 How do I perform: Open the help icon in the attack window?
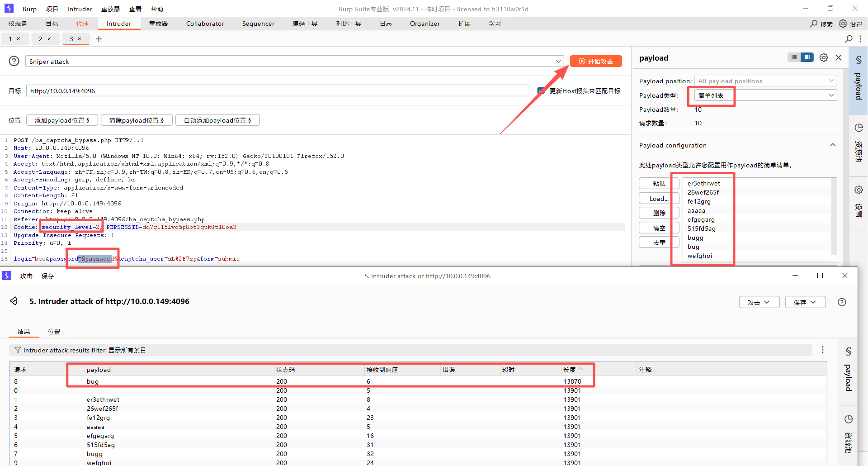pos(842,302)
